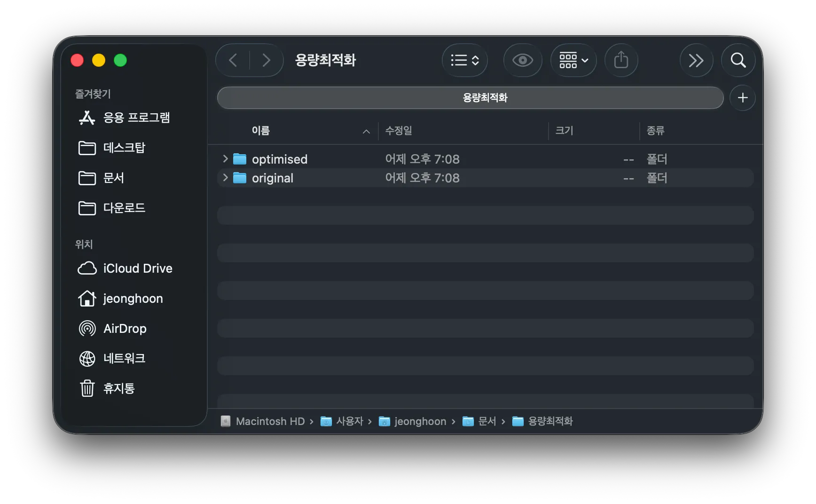Open iCloud Drive location
Image resolution: width=816 pixels, height=504 pixels.
point(138,268)
